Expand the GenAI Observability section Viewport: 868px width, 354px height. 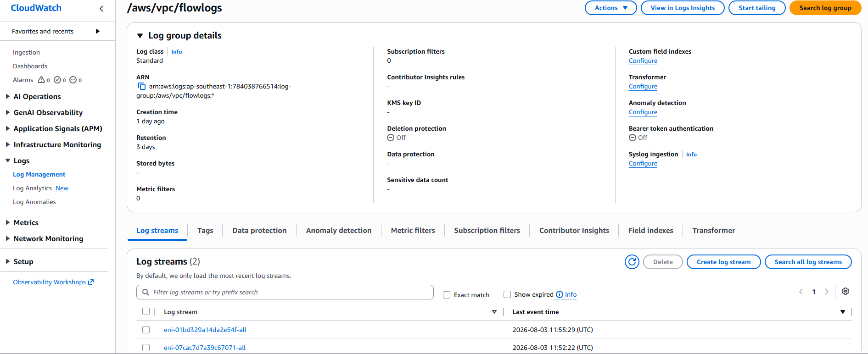pyautogui.click(x=8, y=112)
